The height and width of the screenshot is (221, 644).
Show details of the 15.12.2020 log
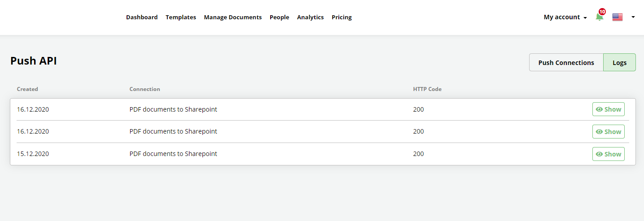tap(609, 154)
